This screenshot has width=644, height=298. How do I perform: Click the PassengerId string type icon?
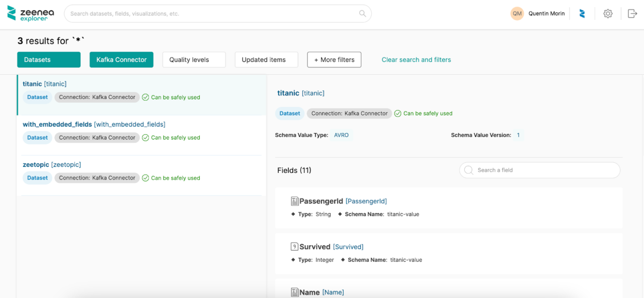[x=295, y=201]
